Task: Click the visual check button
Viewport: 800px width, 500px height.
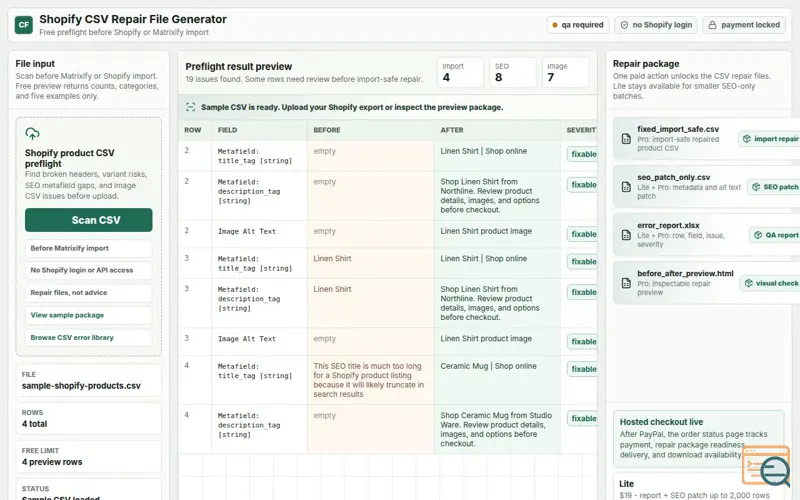Action: click(770, 283)
